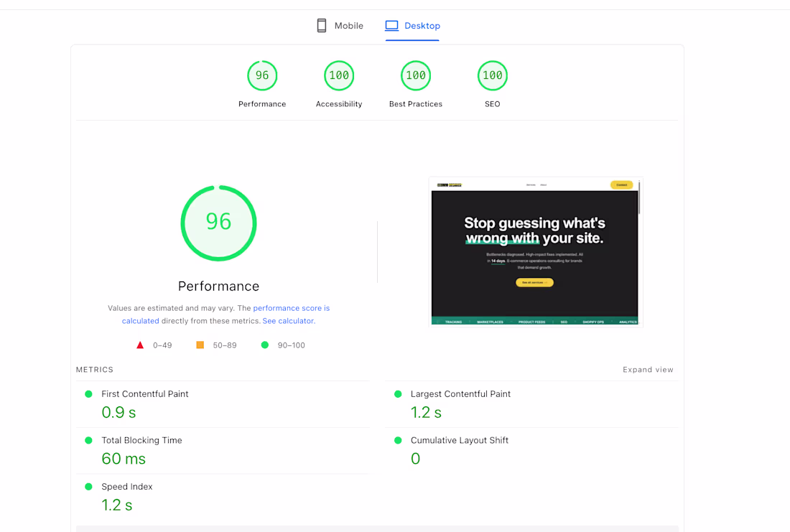Click the 'Largest Contentful Paint' label

[x=460, y=394]
